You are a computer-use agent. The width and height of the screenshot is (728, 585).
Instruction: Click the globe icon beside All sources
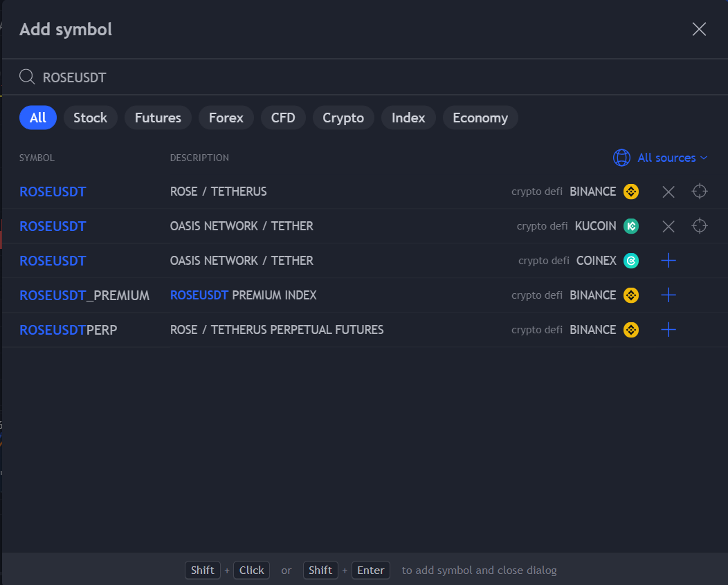tap(621, 158)
